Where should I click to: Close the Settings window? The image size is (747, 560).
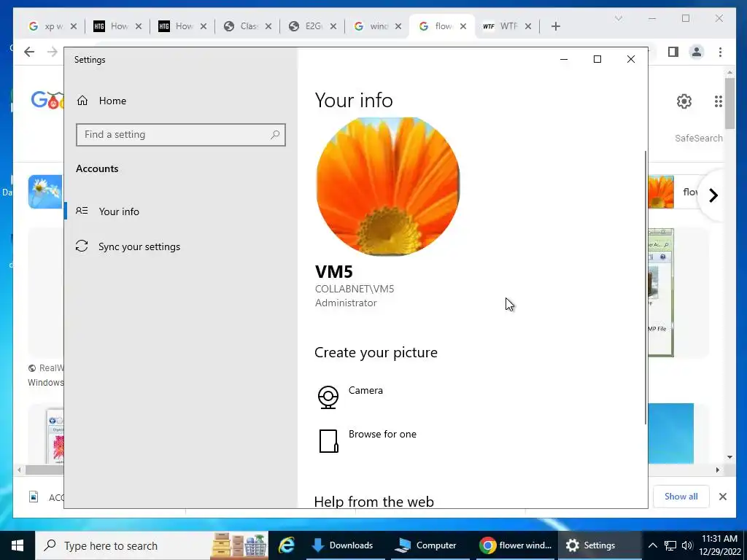(631, 59)
